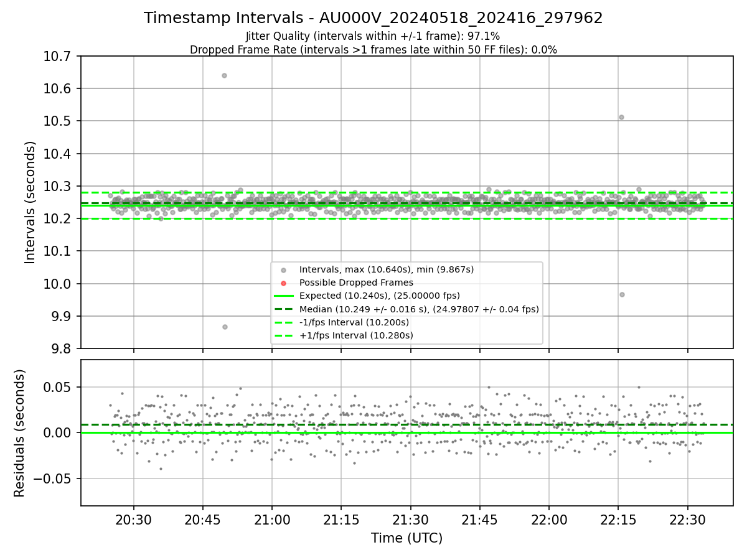Image resolution: width=747 pixels, height=560 pixels.
Task: Click the '20:45' x-axis tick label
Action: (203, 520)
